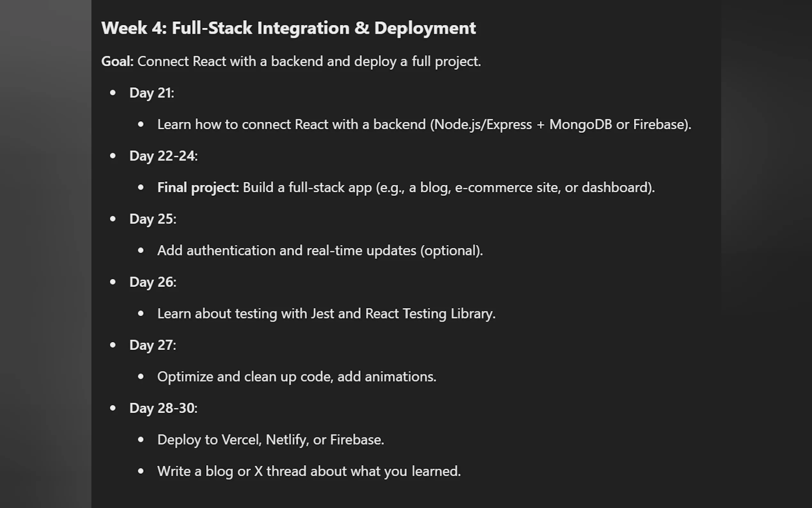Select the 'Day 21:' bullet label
This screenshot has width=812, height=508.
152,93
